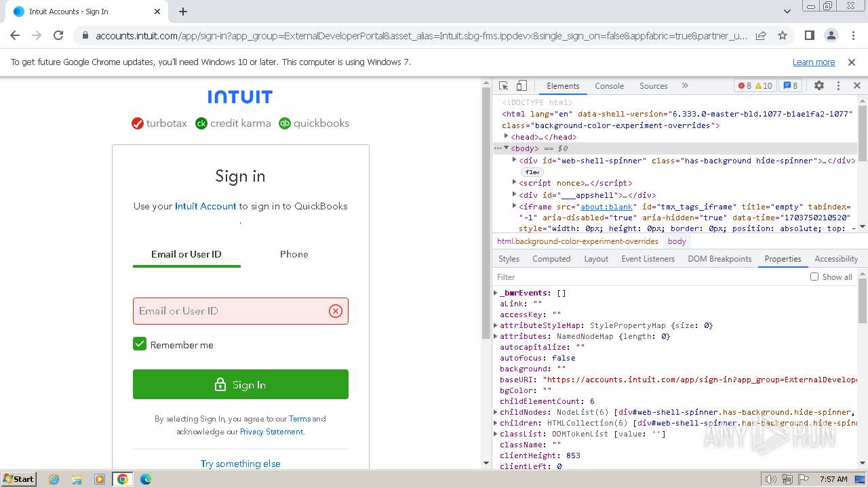Open DevTools settings gear
Screen dimensions: 868x488
819,86
